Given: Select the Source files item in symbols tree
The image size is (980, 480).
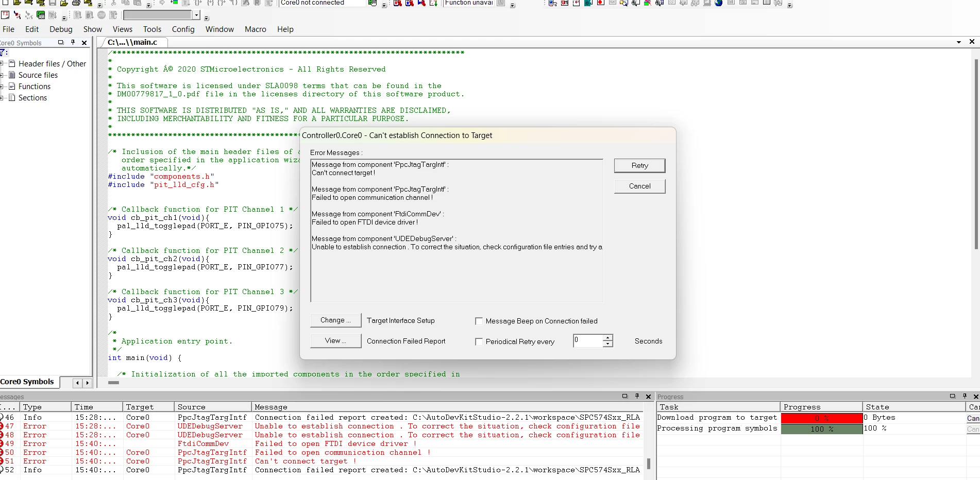Looking at the screenshot, I should point(38,75).
